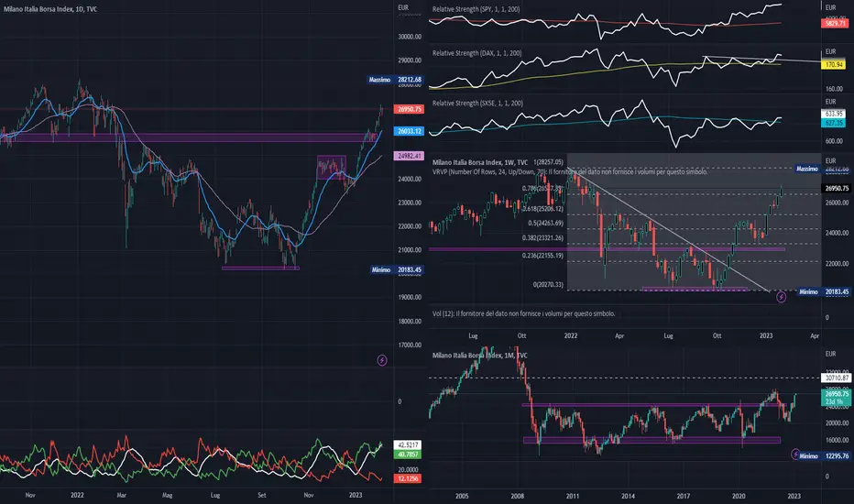Select the 'Milano Italia Borsa Index, 1D, TVC' title
This screenshot has width=854, height=504.
pos(50,9)
